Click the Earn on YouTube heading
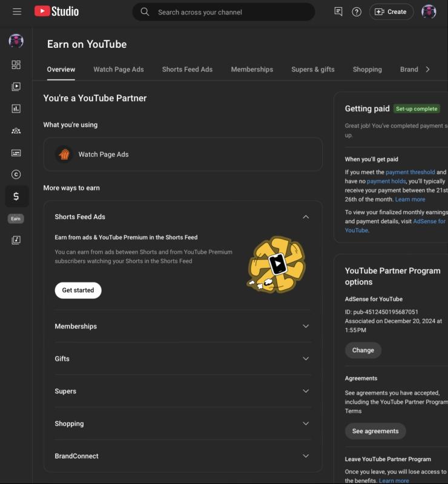The height and width of the screenshot is (484, 448). point(87,44)
